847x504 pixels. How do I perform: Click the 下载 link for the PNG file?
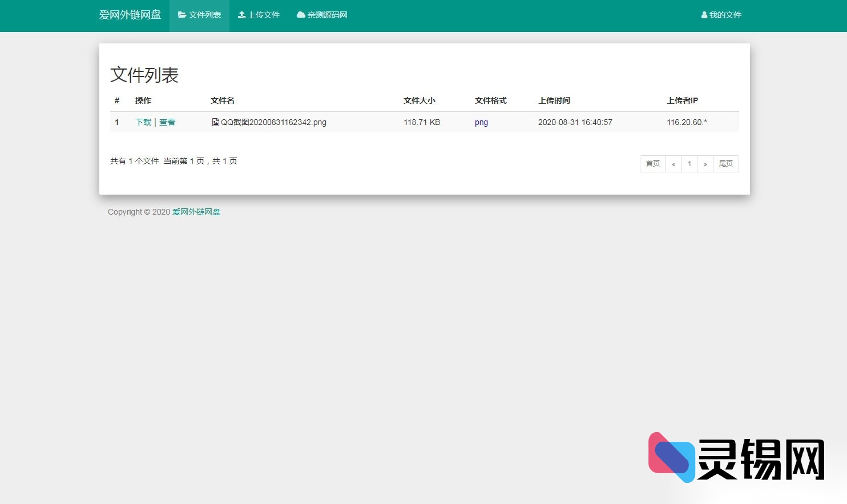[x=143, y=122]
